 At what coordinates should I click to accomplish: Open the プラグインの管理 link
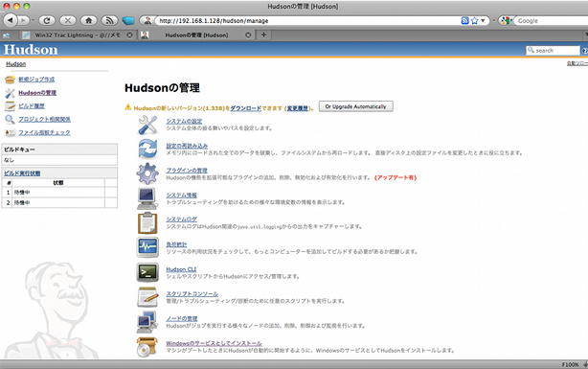click(x=187, y=171)
